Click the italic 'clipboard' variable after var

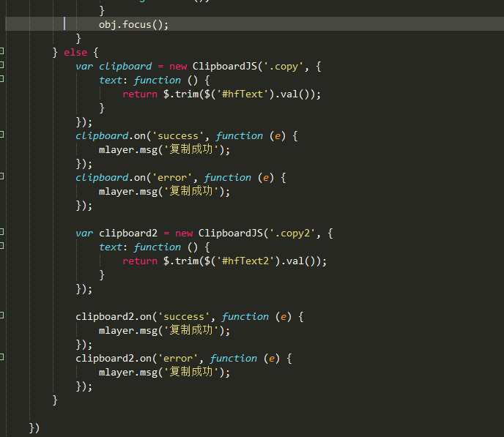coord(125,67)
